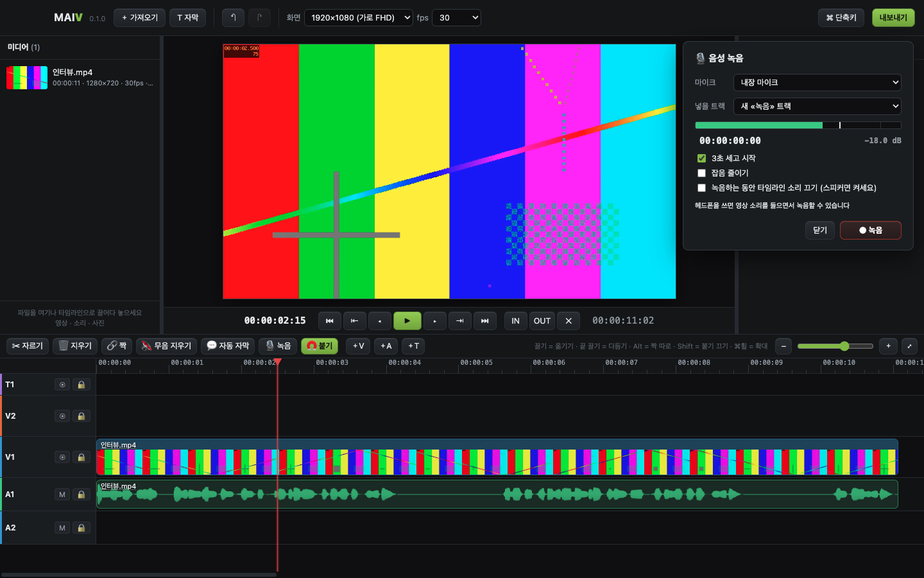Click the 00:00:02:15 current timecode
This screenshot has width=924, height=578.
pyautogui.click(x=275, y=320)
